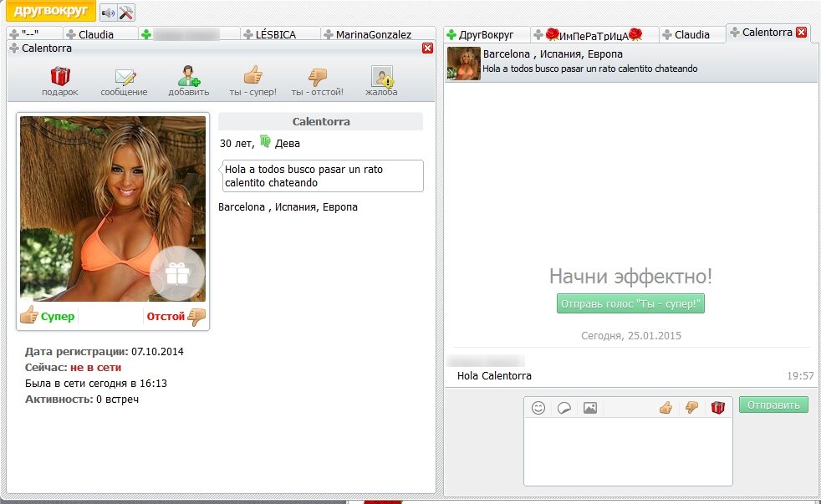Send gift from chat input toolbar
Screen dimensions: 821x504
(x=717, y=408)
